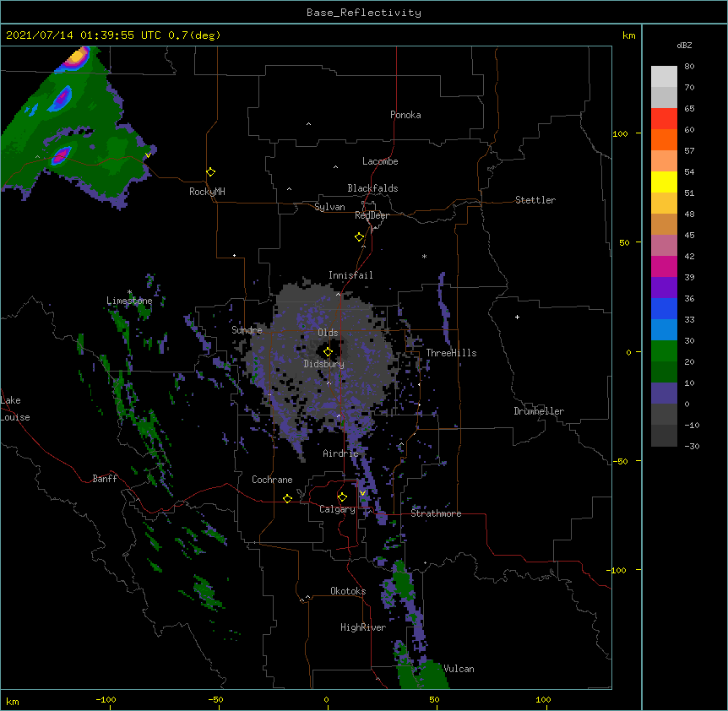The height and width of the screenshot is (711, 728).
Task: Click the RockyMH label
Action: tap(207, 191)
